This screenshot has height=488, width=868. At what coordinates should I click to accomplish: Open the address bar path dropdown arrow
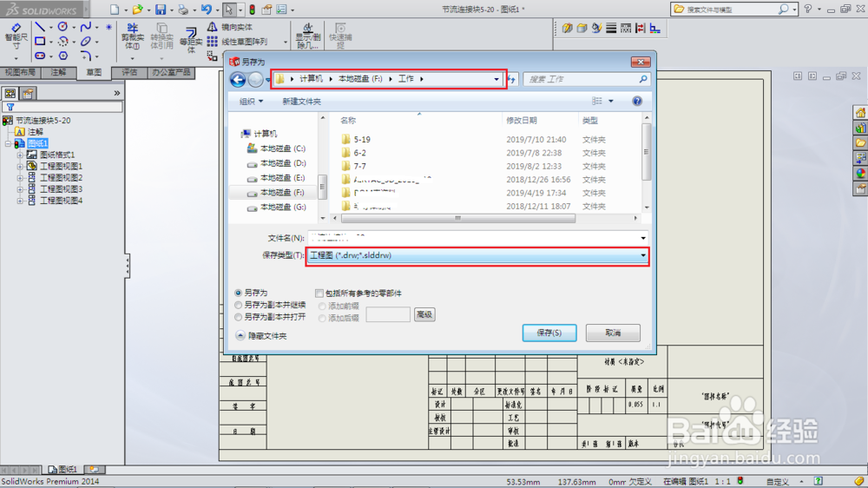(496, 79)
